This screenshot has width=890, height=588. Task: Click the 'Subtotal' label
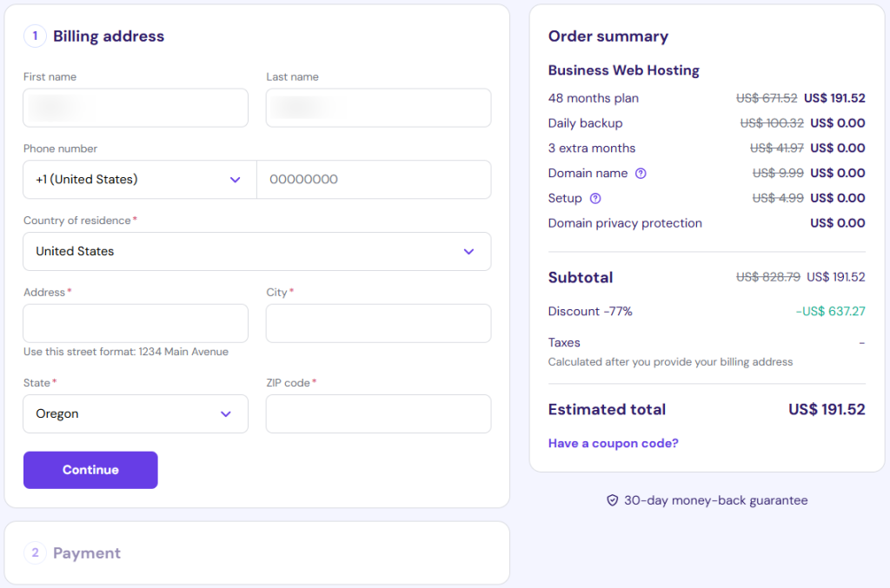tap(580, 277)
